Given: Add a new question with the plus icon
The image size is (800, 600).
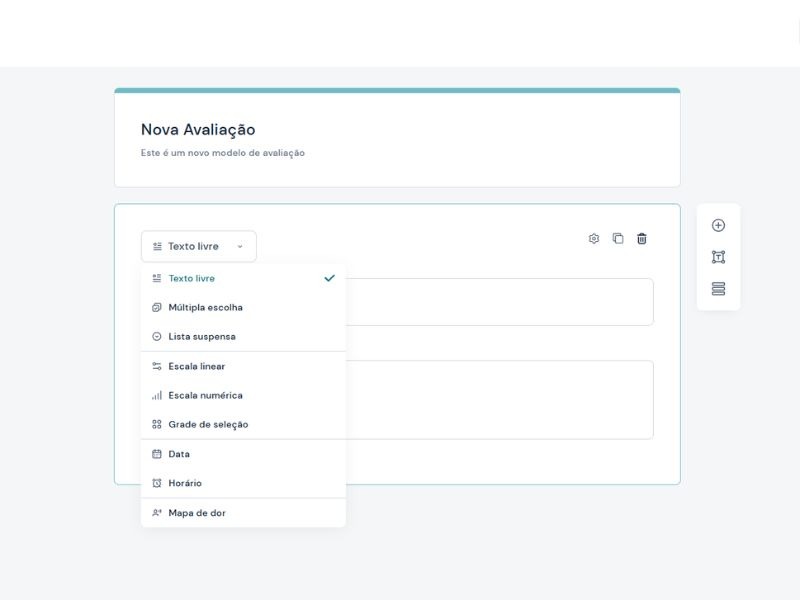Looking at the screenshot, I should [x=718, y=226].
